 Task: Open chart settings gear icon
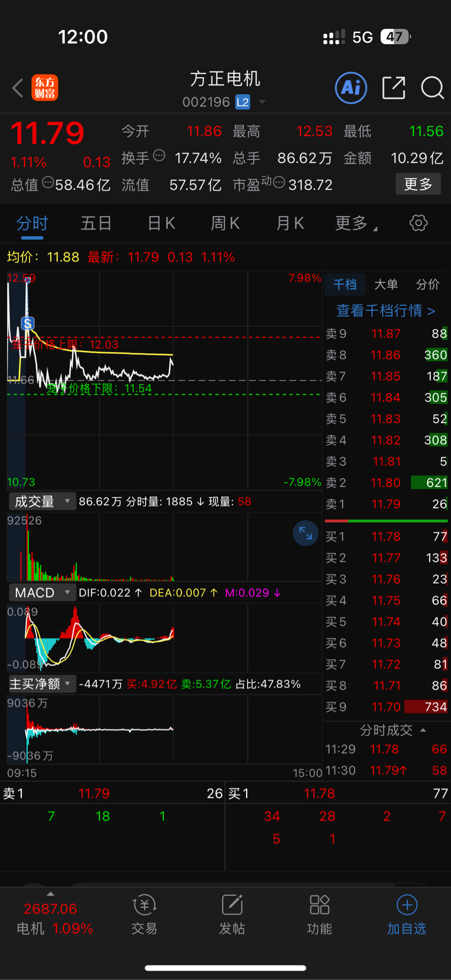point(418,223)
